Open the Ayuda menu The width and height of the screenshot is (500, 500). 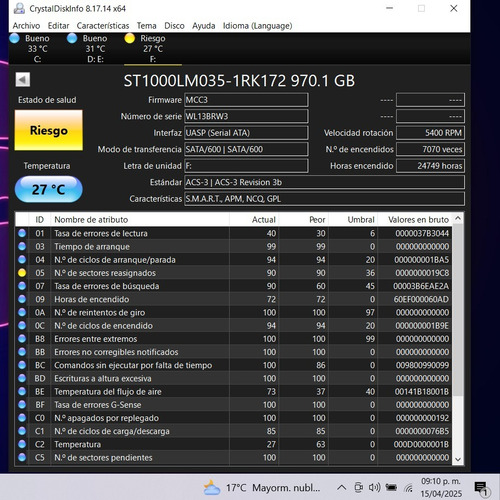coord(204,26)
